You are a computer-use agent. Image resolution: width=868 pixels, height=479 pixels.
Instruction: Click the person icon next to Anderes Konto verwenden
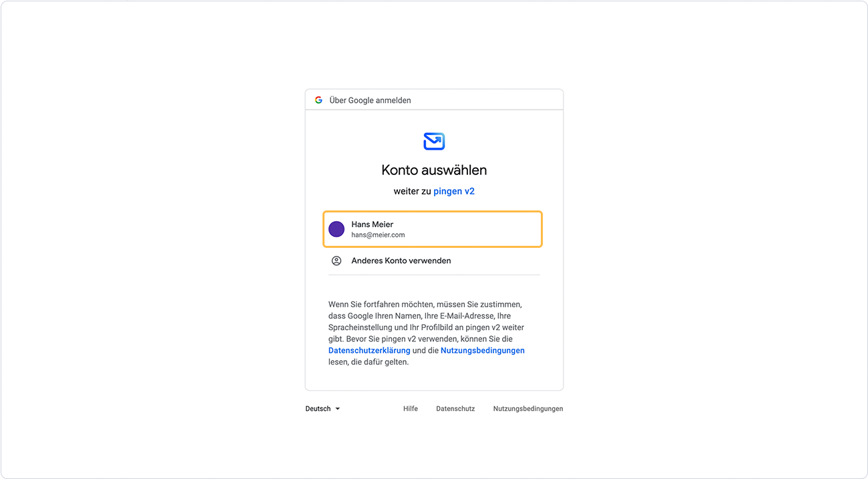pos(336,261)
